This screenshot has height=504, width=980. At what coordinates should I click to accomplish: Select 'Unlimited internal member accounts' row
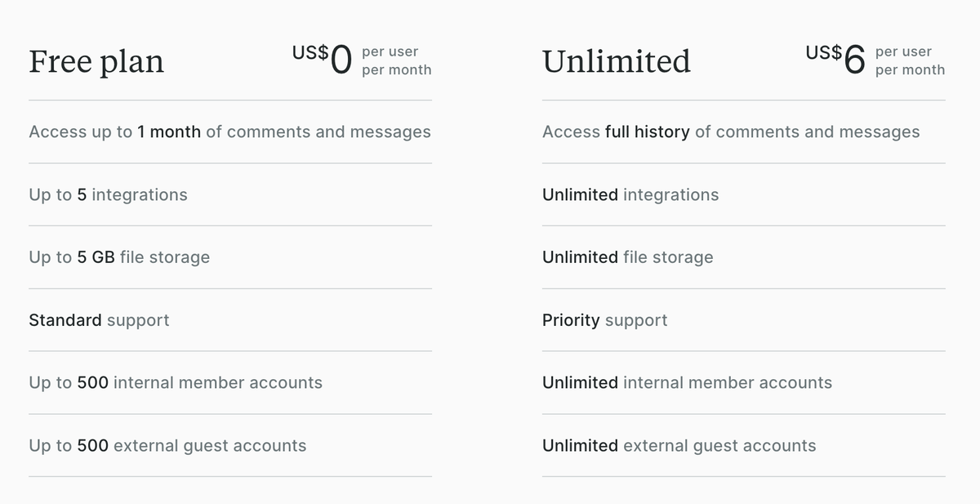[x=687, y=382]
